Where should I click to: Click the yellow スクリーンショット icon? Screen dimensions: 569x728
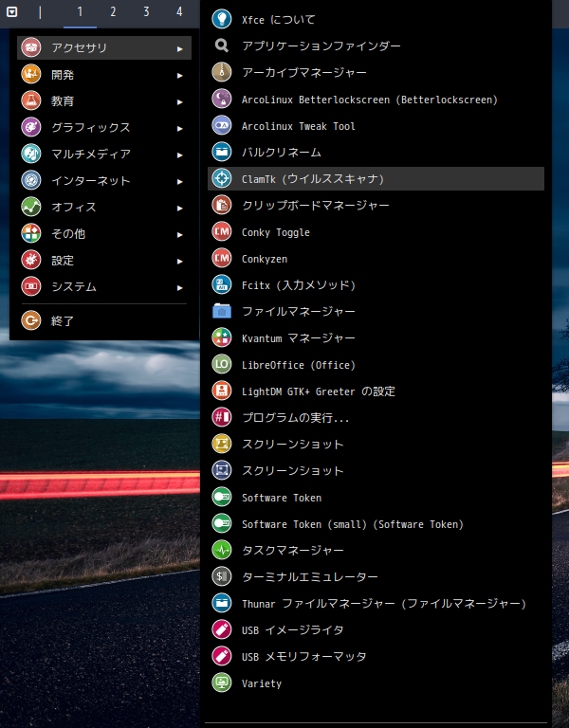[x=222, y=444]
